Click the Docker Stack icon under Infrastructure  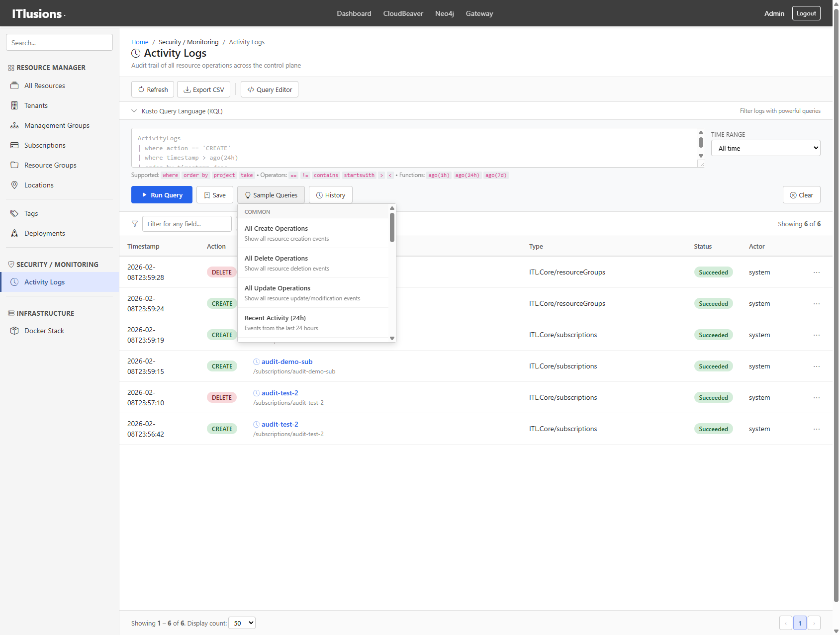tap(15, 331)
